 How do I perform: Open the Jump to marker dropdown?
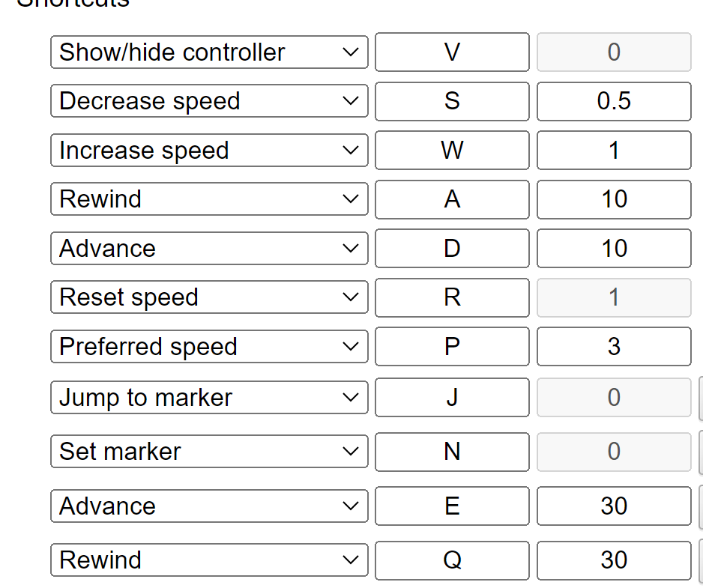pyautogui.click(x=209, y=398)
